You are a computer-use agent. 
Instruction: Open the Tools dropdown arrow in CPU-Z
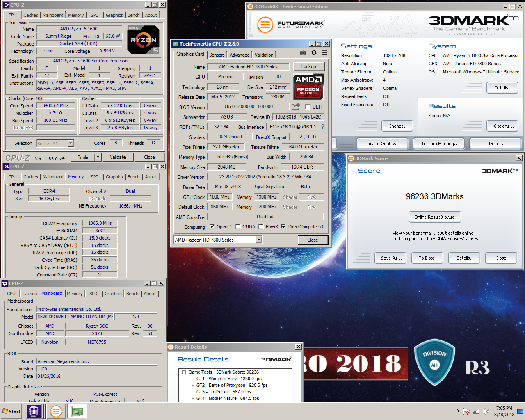[98, 157]
